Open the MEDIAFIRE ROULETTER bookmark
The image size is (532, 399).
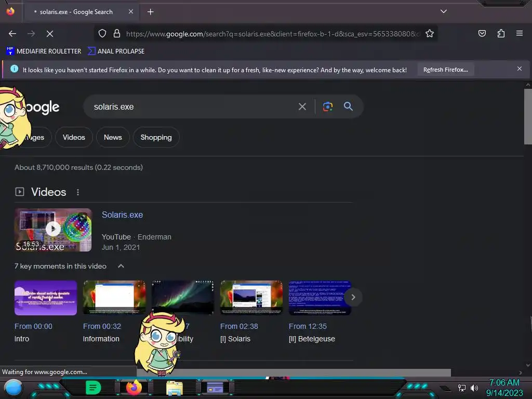point(44,51)
